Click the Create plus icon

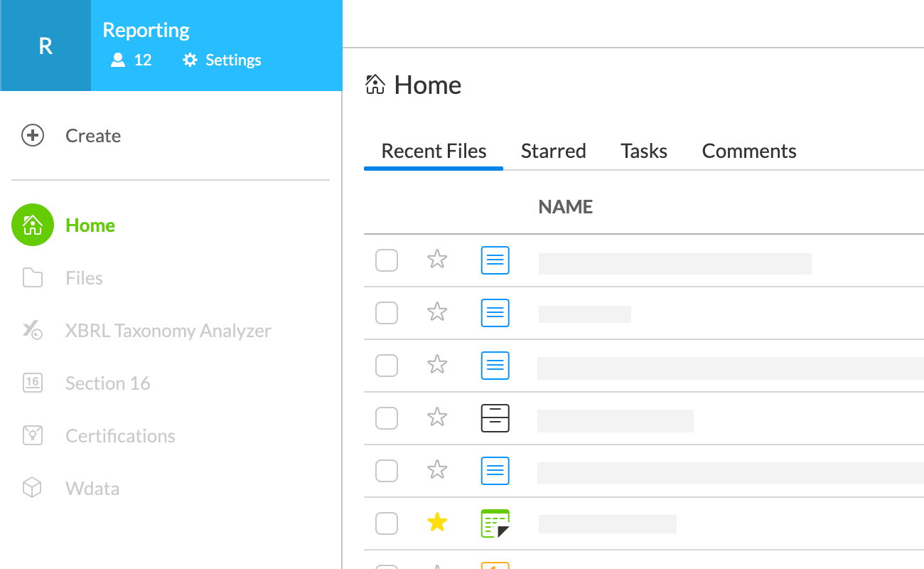pos(33,136)
